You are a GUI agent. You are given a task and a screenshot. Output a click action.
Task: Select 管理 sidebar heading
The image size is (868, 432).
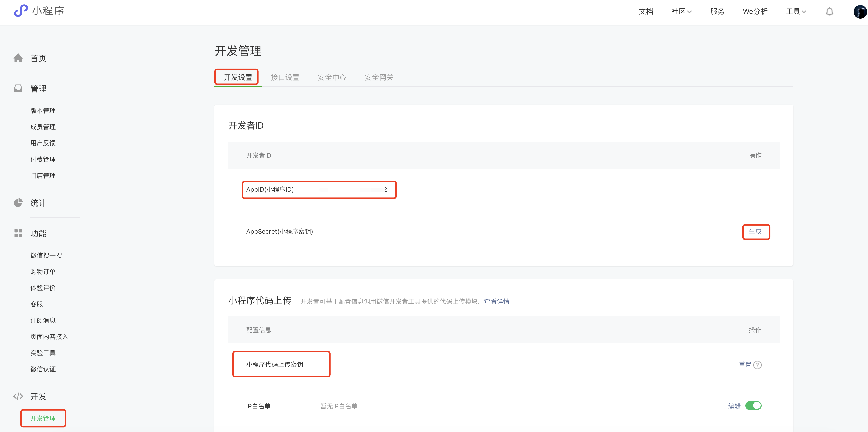pyautogui.click(x=38, y=89)
